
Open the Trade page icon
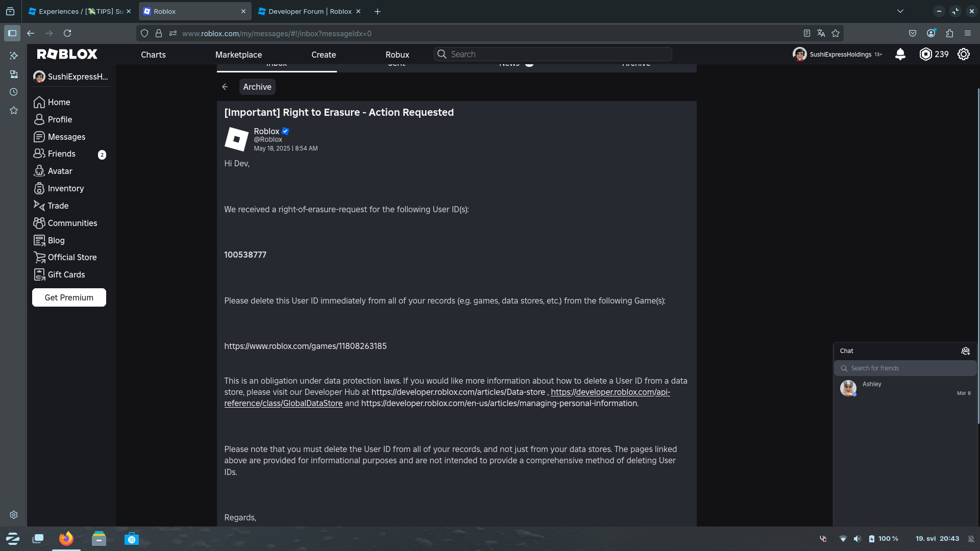(40, 206)
